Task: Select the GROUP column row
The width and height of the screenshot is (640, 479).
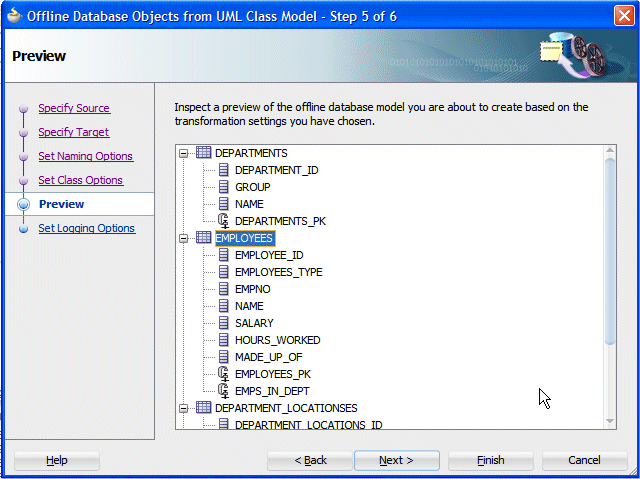Action: [253, 187]
